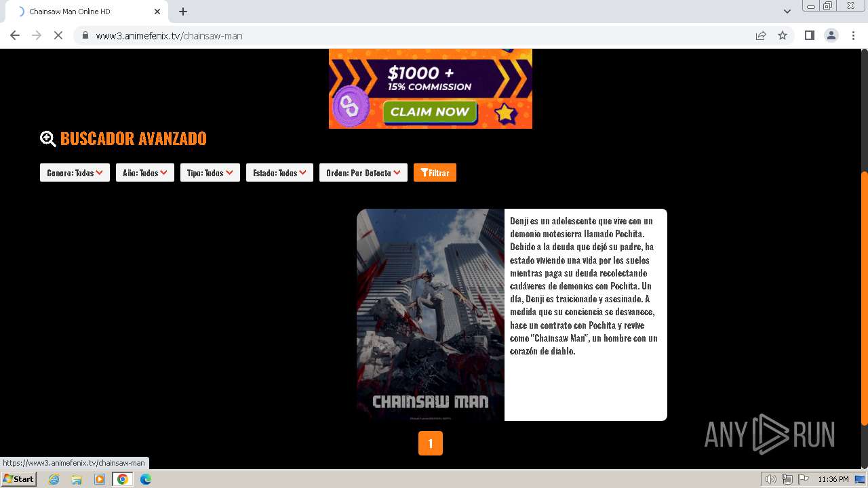Toggle the browser side panel icon
868x488 pixels.
pyautogui.click(x=810, y=35)
